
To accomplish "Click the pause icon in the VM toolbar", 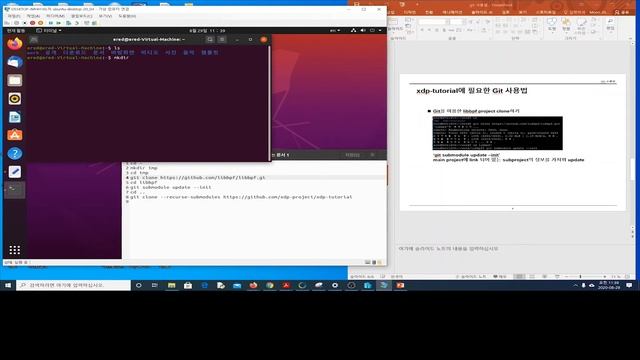I will pyautogui.click(x=50, y=23).
